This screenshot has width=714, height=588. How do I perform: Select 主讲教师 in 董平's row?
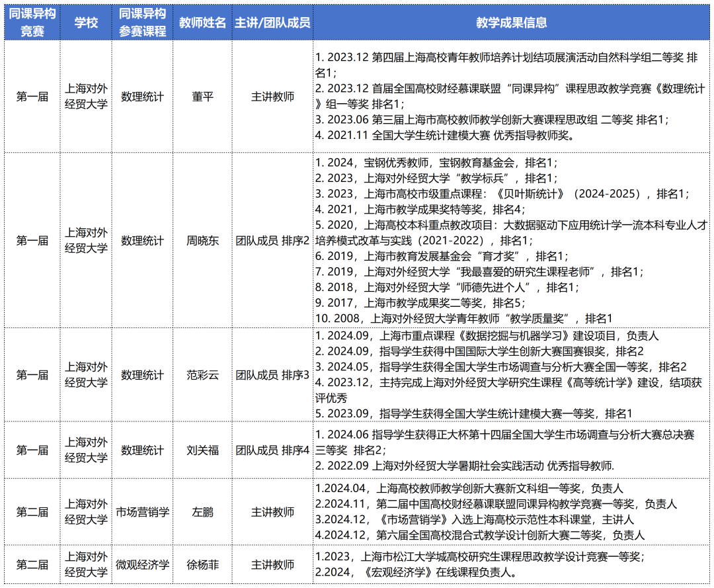(272, 97)
